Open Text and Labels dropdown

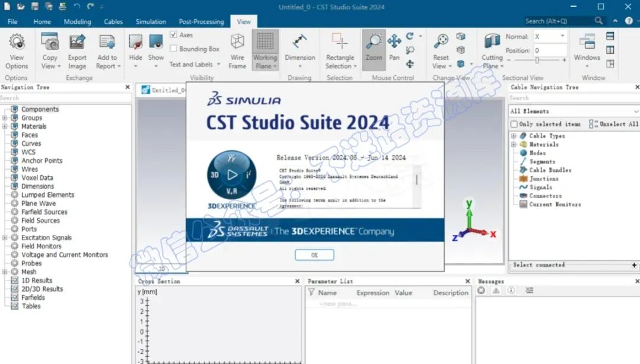point(195,65)
